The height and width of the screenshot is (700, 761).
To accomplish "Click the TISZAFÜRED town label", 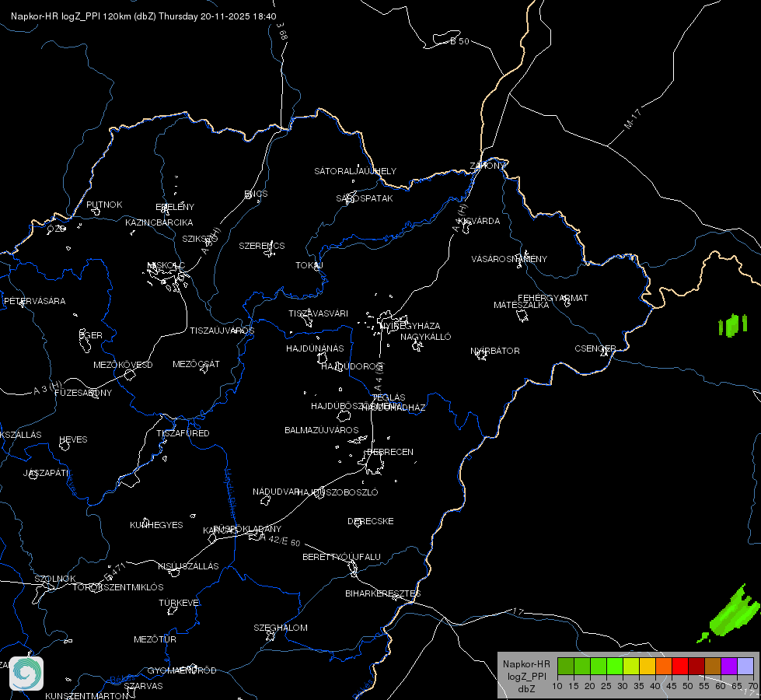I will [183, 432].
